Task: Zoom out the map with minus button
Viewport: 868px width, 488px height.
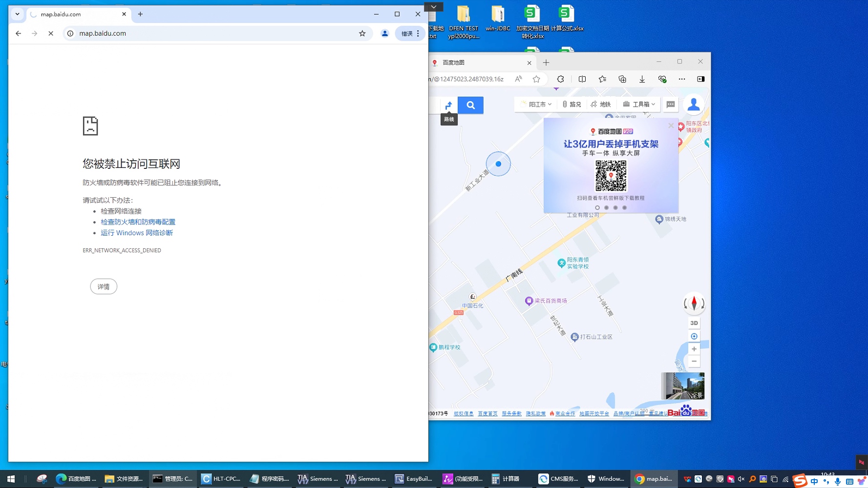Action: [694, 361]
